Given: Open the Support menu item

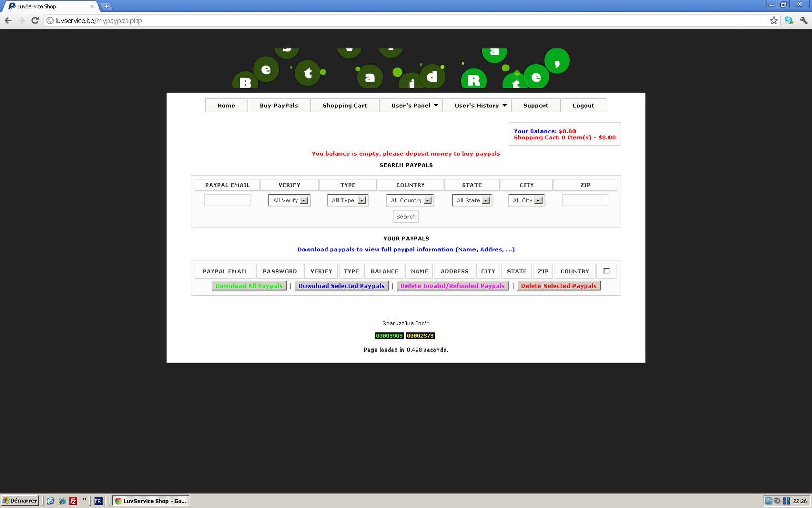Looking at the screenshot, I should click(536, 105).
